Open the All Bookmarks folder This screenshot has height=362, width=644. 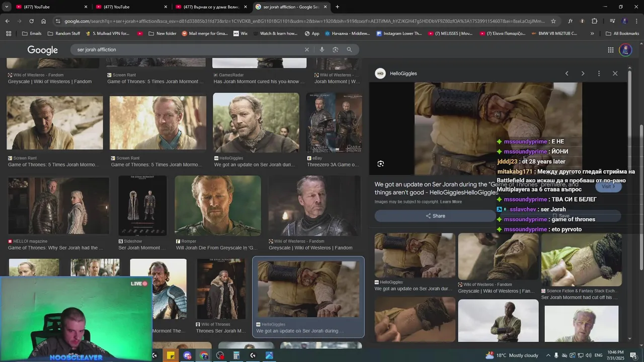coord(622,34)
